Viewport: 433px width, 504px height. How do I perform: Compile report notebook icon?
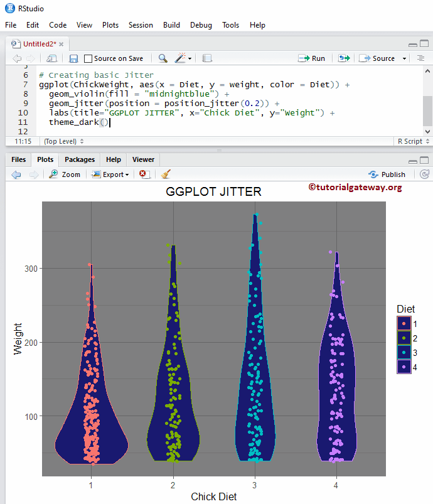click(x=207, y=58)
